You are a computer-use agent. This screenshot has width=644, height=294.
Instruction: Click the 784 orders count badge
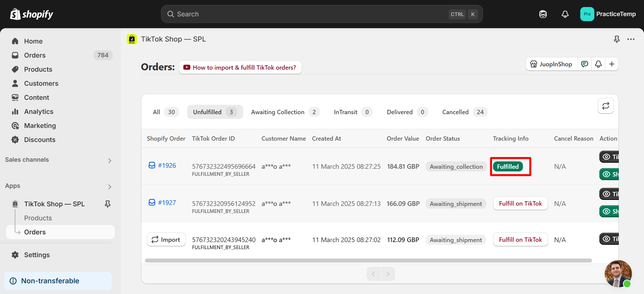click(103, 55)
